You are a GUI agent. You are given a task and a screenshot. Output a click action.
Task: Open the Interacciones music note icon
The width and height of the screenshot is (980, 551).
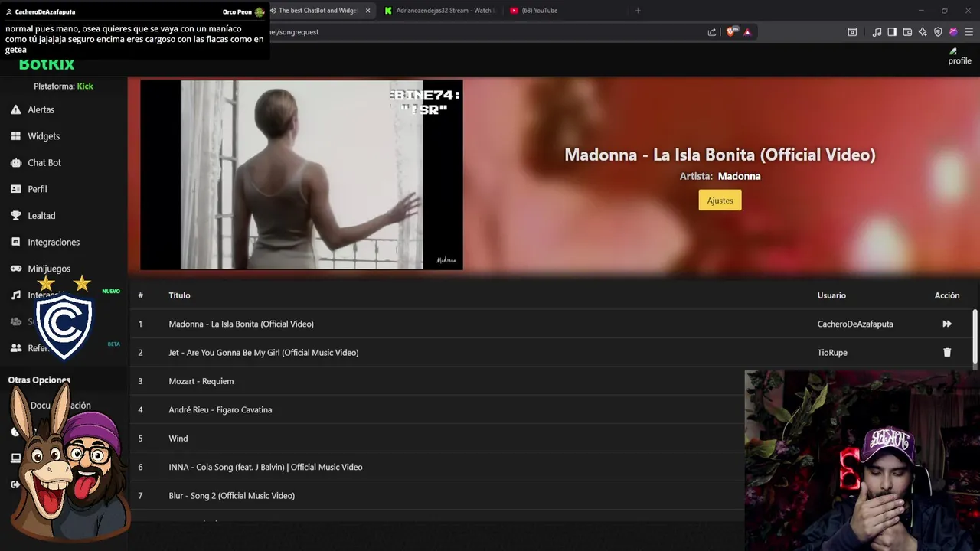tap(15, 295)
